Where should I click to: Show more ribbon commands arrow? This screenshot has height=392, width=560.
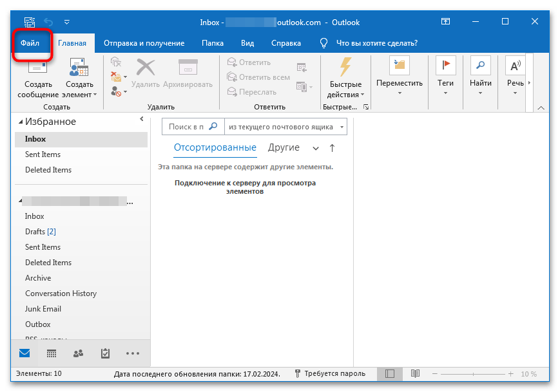click(529, 83)
